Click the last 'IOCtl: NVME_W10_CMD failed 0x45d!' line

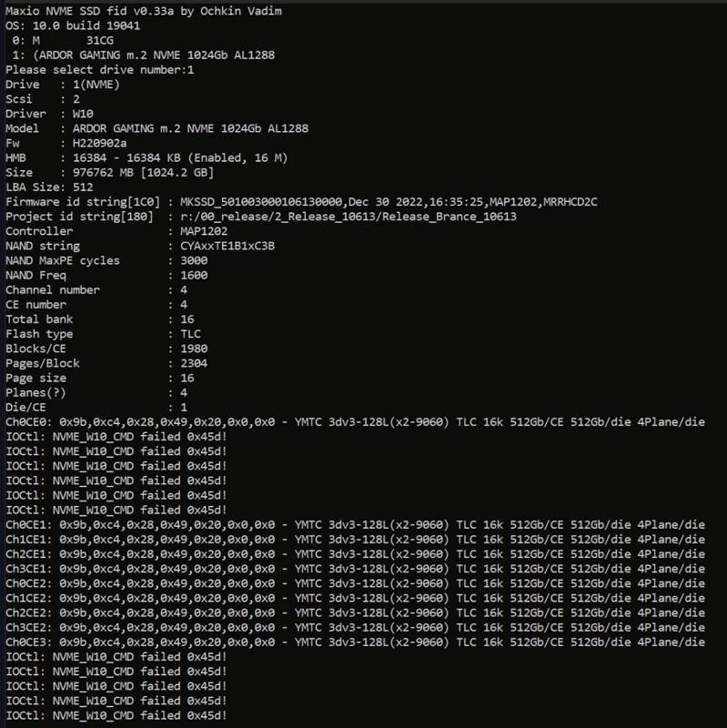click(116, 715)
